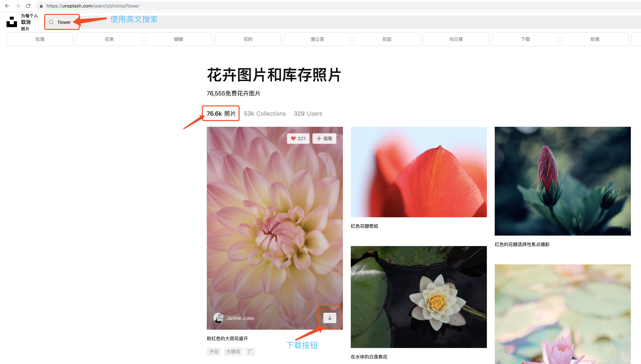Screen dimensions: 641x364
Task: Click the search magnifier icon
Action: [x=51, y=22]
